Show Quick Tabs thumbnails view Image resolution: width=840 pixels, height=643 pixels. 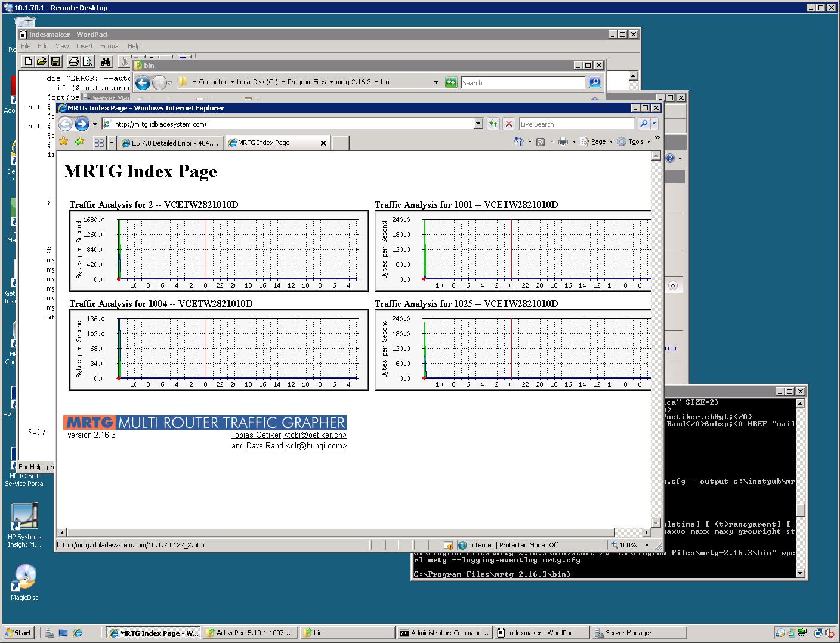[x=99, y=143]
